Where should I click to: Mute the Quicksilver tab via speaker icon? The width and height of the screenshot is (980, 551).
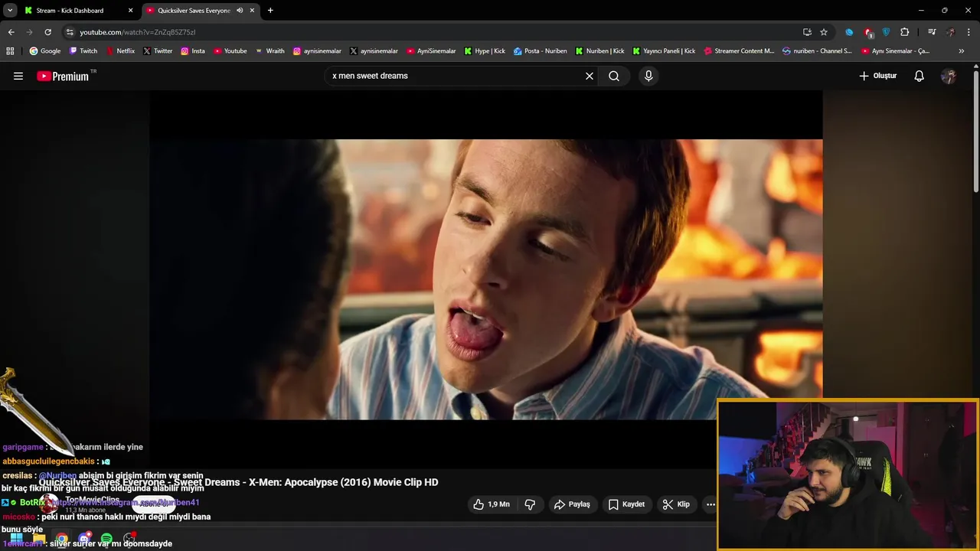240,11
